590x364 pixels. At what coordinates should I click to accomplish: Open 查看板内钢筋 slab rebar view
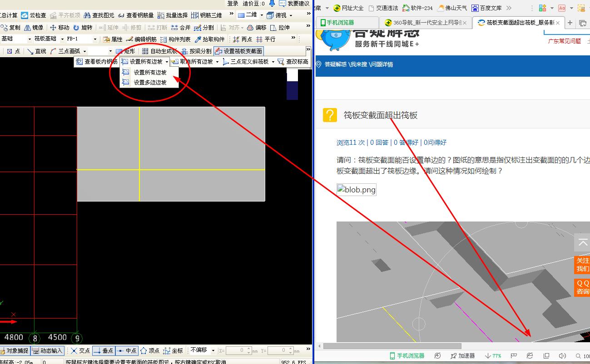point(96,62)
